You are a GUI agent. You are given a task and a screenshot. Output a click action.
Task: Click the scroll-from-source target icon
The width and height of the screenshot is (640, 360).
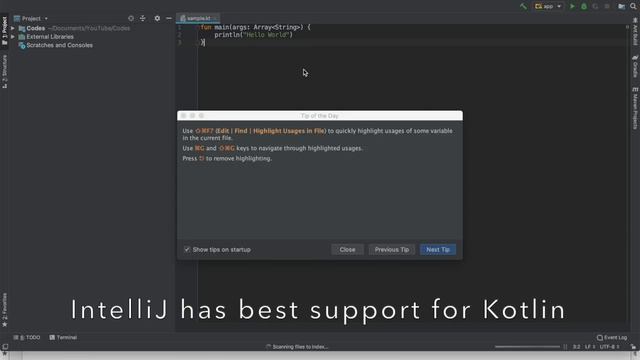[131, 18]
